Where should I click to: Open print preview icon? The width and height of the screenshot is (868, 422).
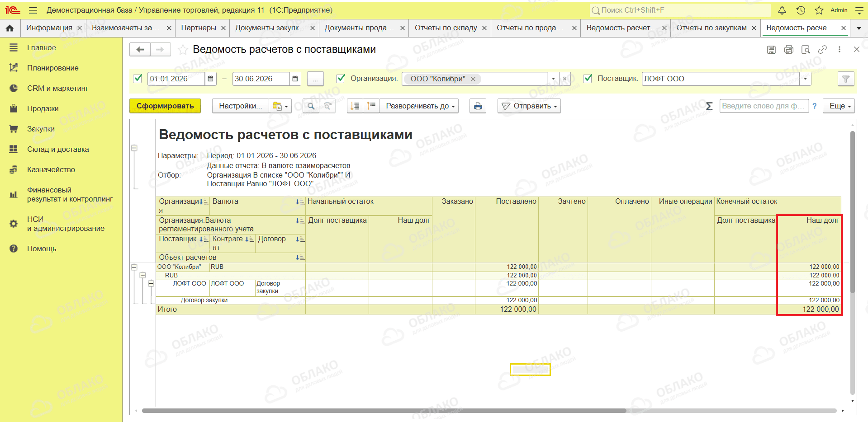[806, 50]
